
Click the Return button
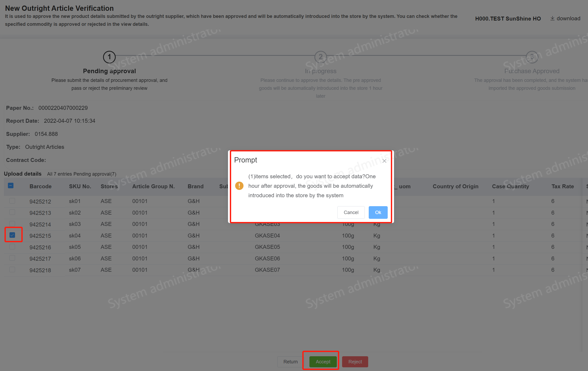[x=290, y=362]
